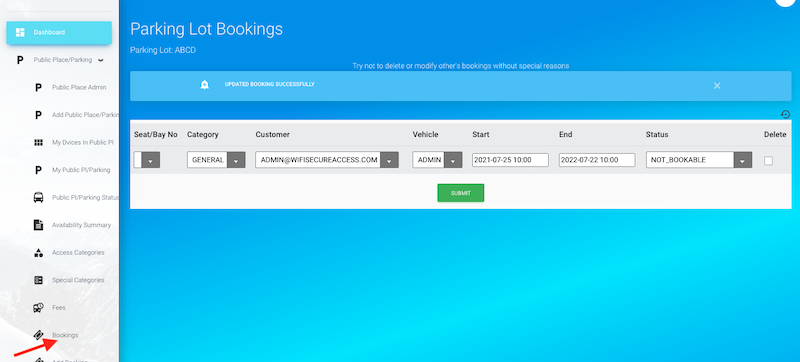The image size is (800, 362).
Task: Click the My Public Pl/Parking P icon
Action: tap(38, 170)
